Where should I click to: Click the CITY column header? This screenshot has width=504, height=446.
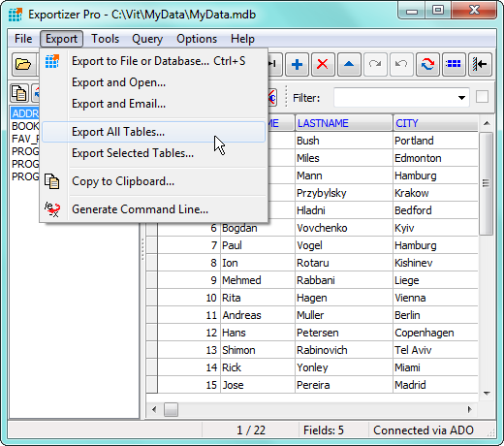pos(435,123)
